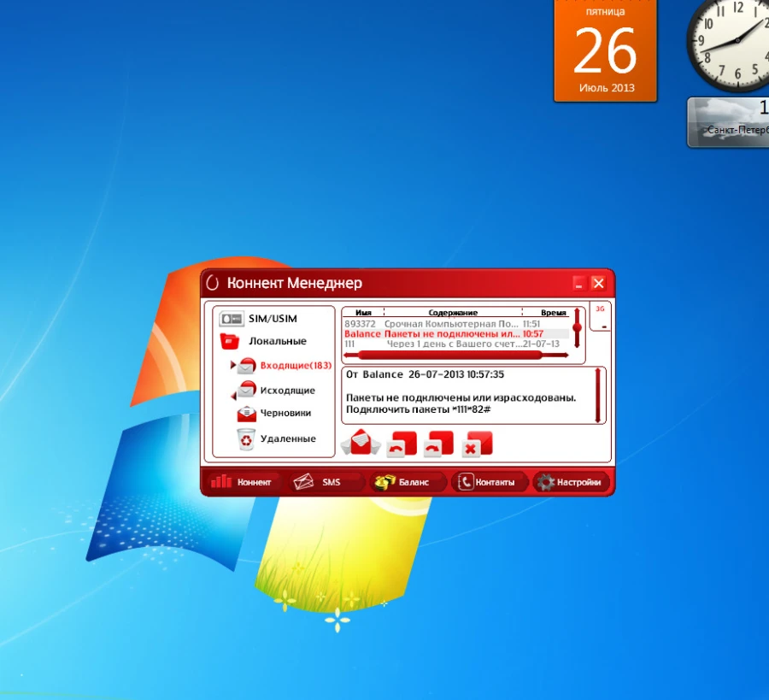Expand arrow next to Входящие folder
The image size is (769, 700).
pyautogui.click(x=233, y=365)
